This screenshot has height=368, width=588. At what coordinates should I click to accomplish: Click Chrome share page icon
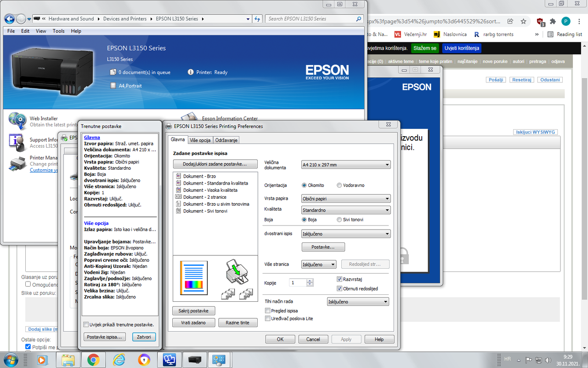pos(510,21)
